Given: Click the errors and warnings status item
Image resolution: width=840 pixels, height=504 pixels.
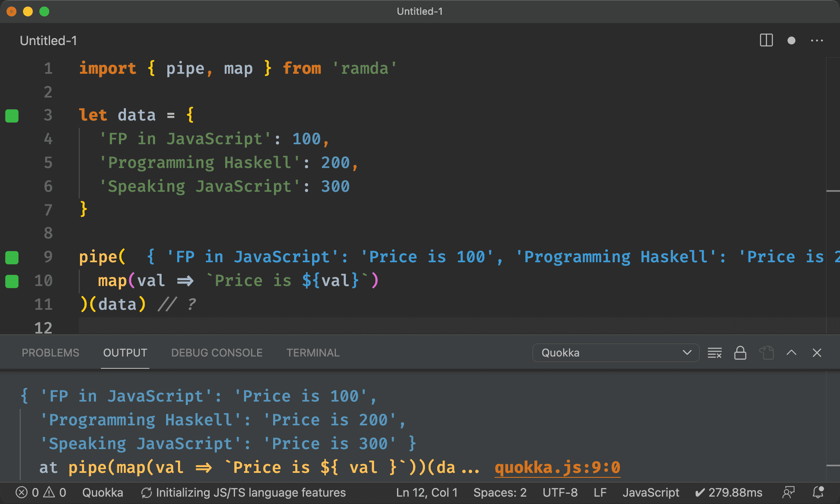Looking at the screenshot, I should tap(41, 493).
